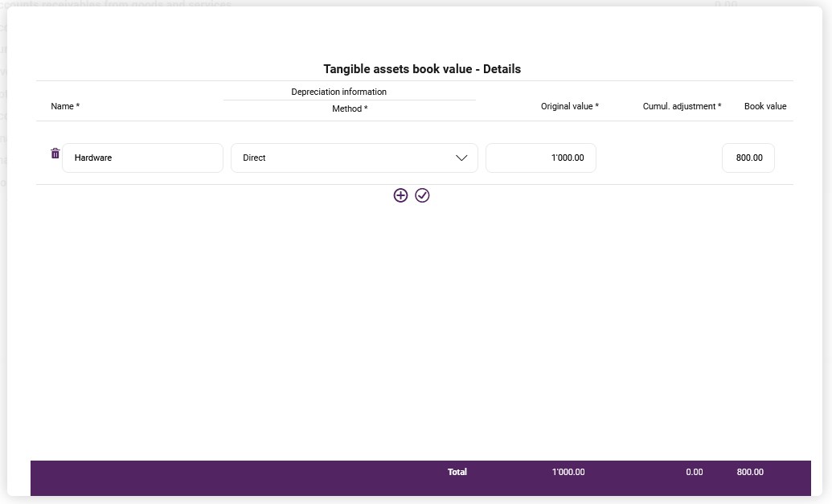This screenshot has height=504, width=832.
Task: Select the footer cumulative adjustment 0.00
Action: [x=694, y=472]
